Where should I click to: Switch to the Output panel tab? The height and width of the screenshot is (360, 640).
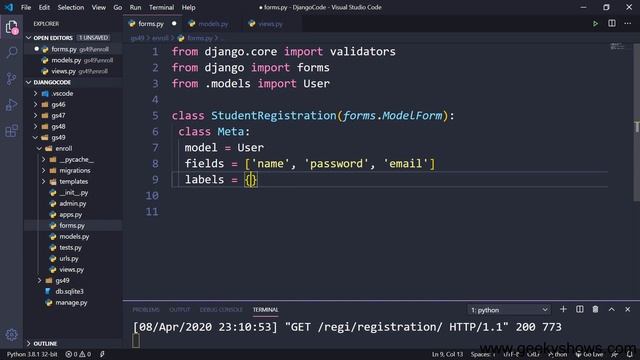click(180, 310)
